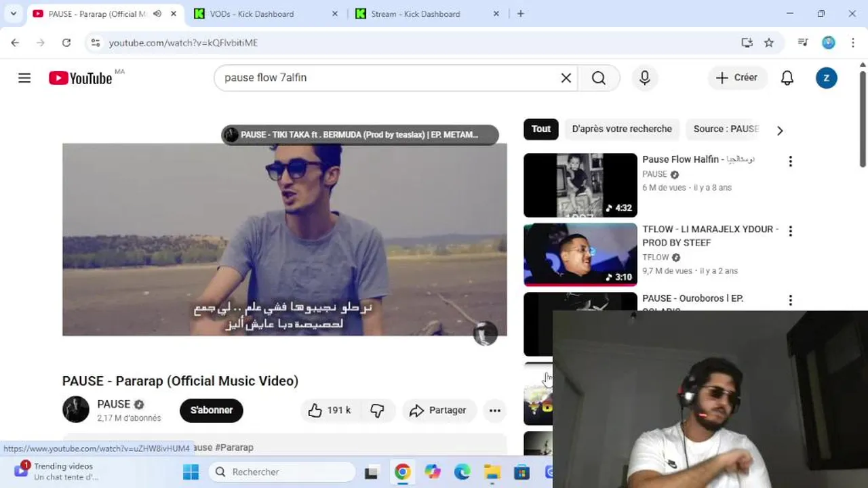Click the magnifier search button
The image size is (868, 488).
[x=599, y=78]
